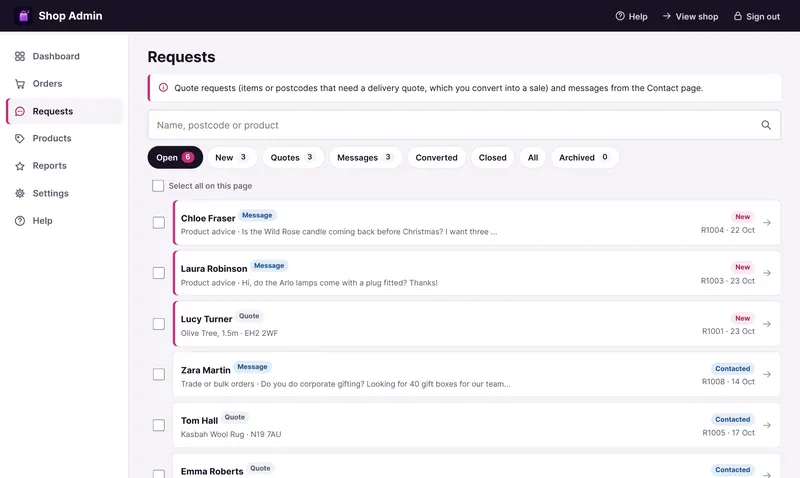Screen dimensions: 800x478
Task: Click the Shop Admin title text
Action: pos(70,16)
